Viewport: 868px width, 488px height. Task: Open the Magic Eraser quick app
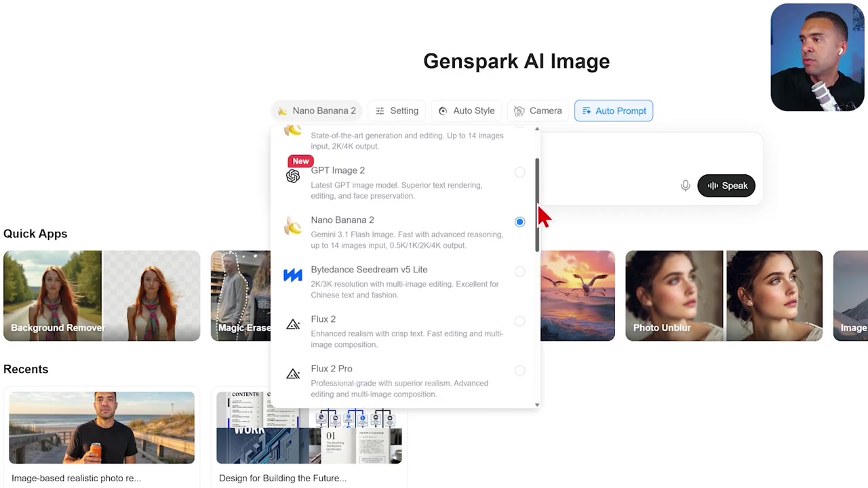241,296
